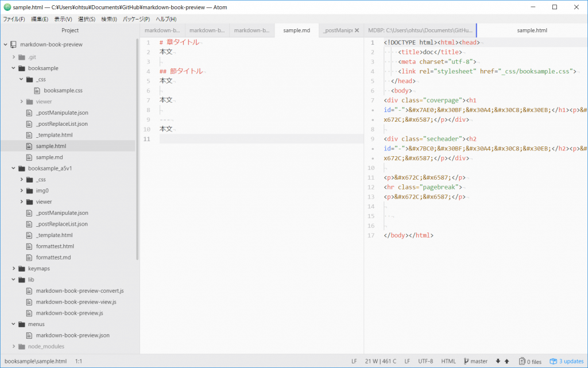Viewport: 588px width, 368px height.
Task: Click the git push up arrow
Action: [506, 361]
